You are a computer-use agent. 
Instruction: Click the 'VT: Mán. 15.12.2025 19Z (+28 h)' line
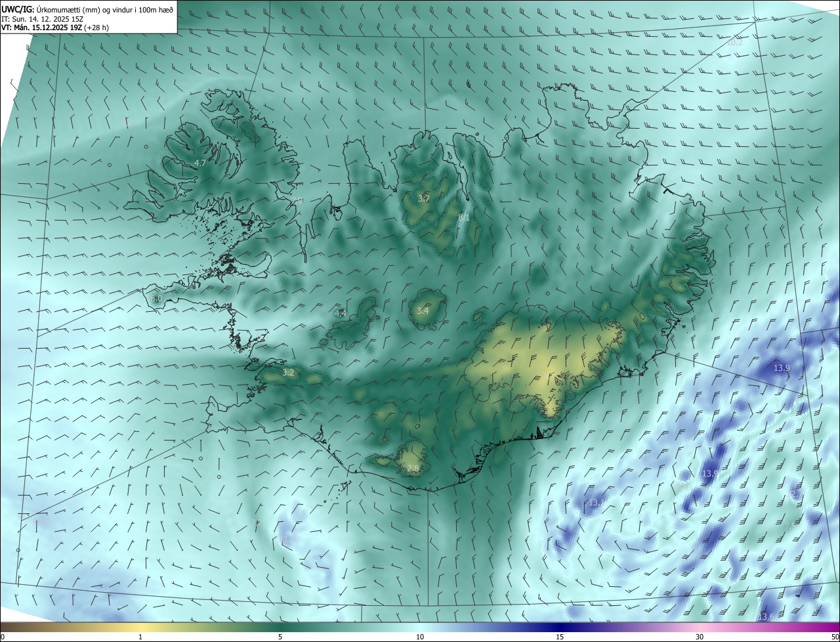[55, 28]
